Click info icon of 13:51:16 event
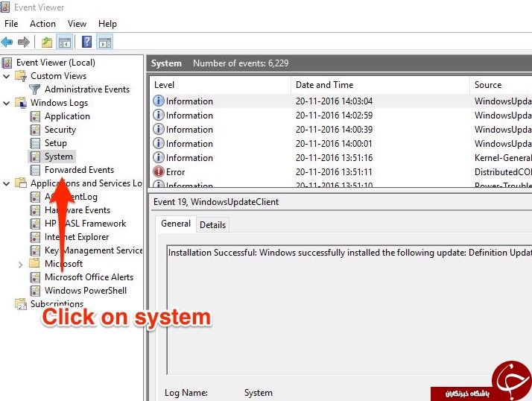This screenshot has width=532, height=401. 159,157
